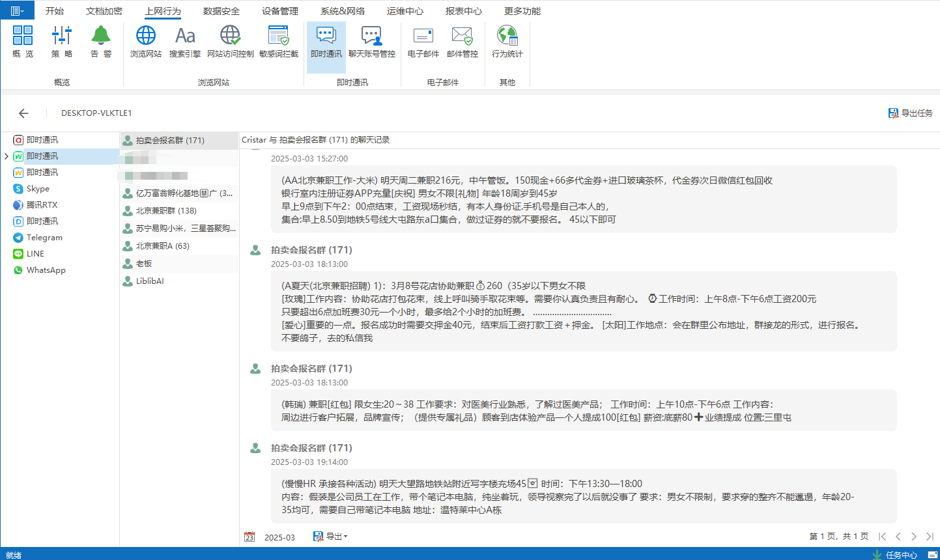
Task: Switch to the 数据安全 tab
Action: pos(221,11)
